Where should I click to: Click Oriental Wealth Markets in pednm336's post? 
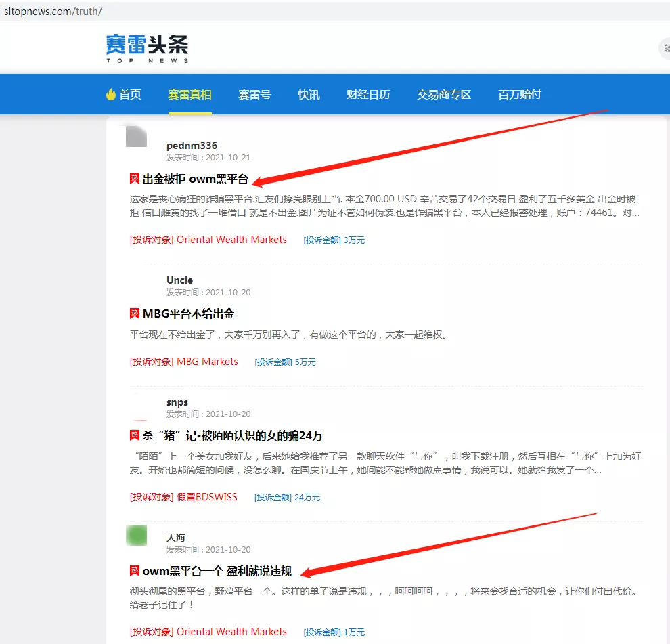231,240
